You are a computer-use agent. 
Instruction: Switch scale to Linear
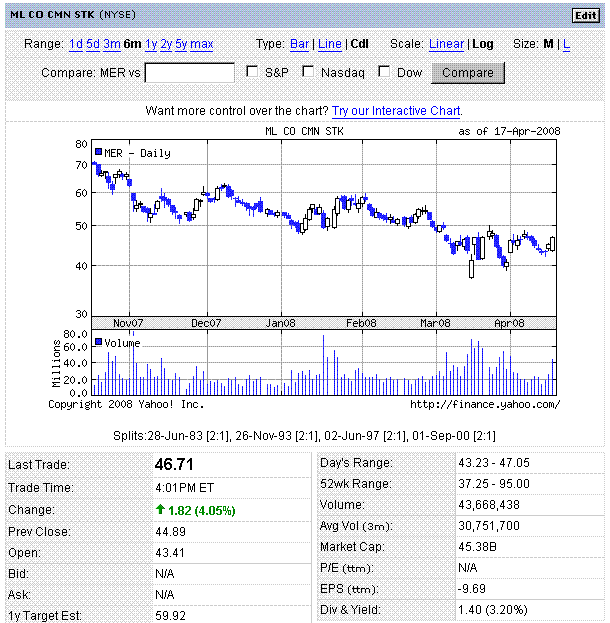click(x=446, y=44)
